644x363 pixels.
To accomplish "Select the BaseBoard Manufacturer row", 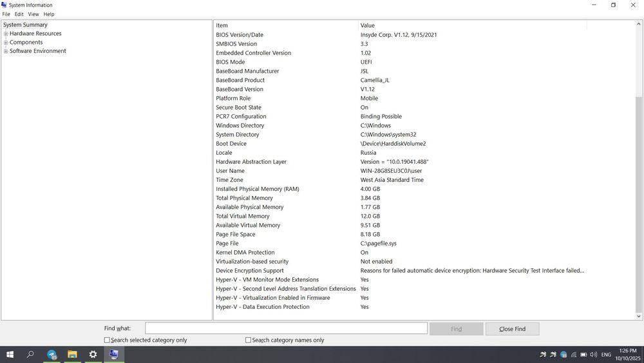I will (x=401, y=71).
